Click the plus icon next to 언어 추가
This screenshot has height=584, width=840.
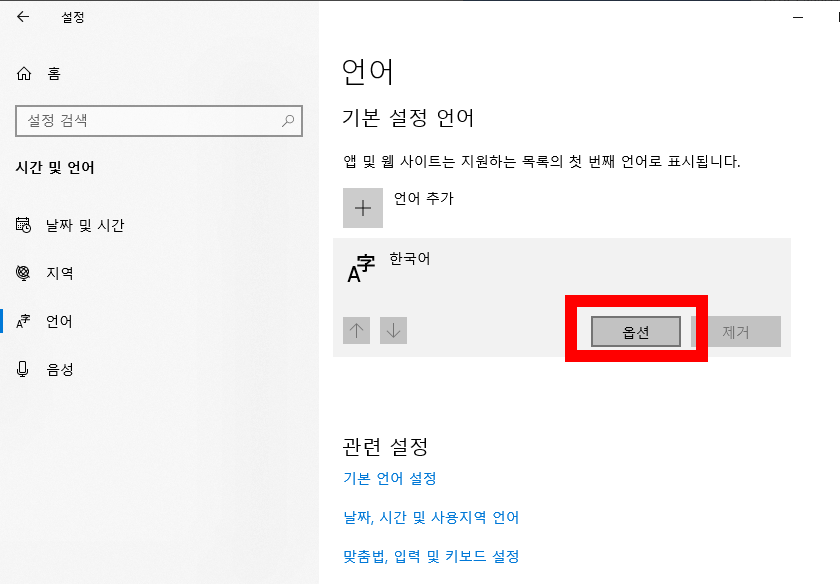tap(363, 208)
